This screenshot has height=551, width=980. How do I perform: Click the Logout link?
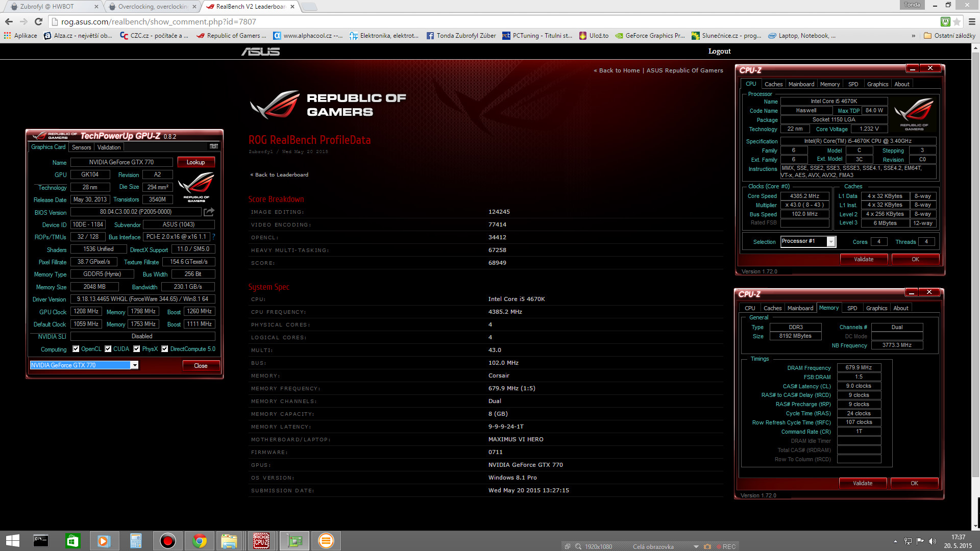click(x=719, y=51)
